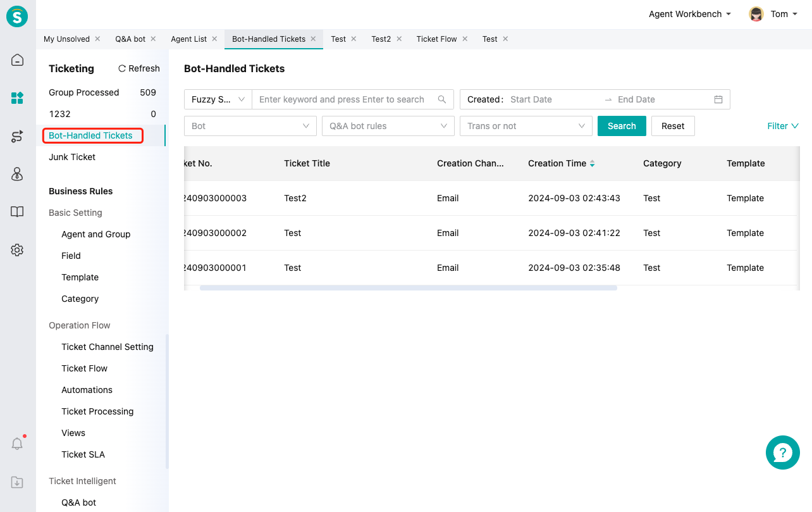
Task: Open Category settings in sidebar
Action: pos(80,299)
